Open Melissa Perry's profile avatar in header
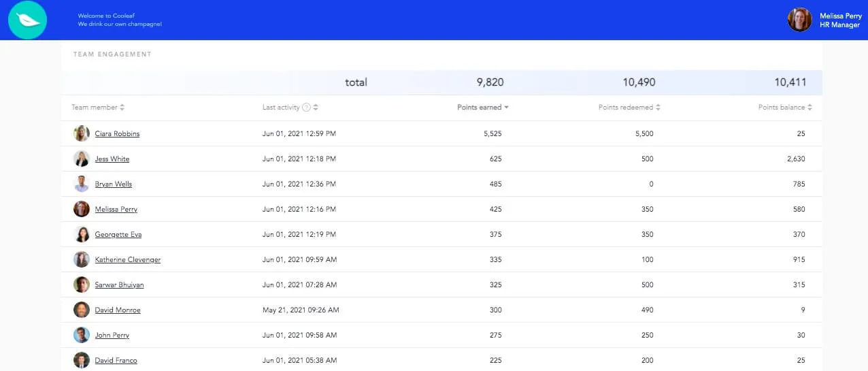 799,20
